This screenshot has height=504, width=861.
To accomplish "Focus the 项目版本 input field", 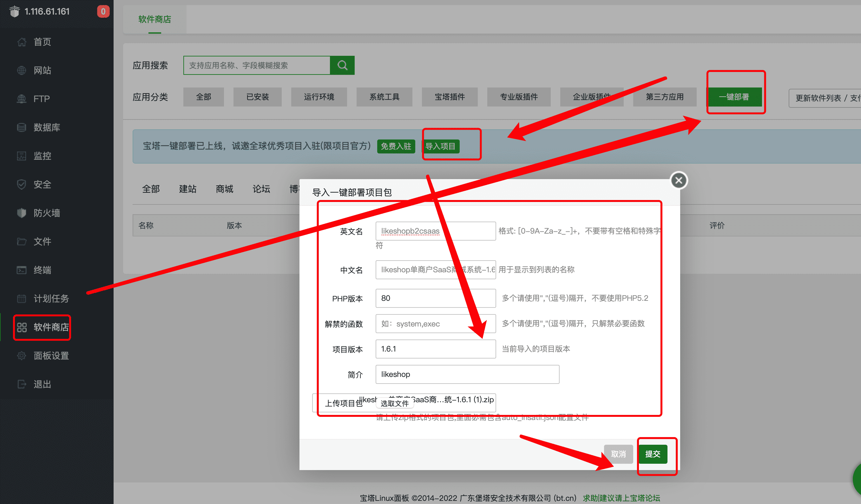I will pyautogui.click(x=436, y=349).
